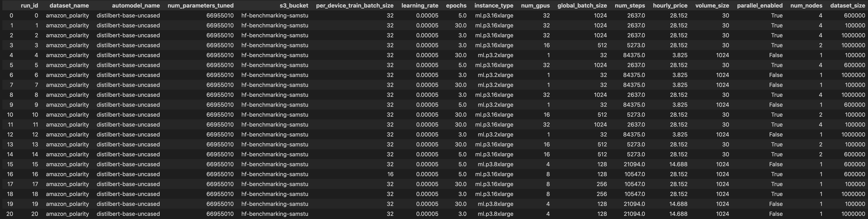Click the parallel_enabled True cell in row 18
Viewport: 868px width, 219px height.
(x=777, y=194)
